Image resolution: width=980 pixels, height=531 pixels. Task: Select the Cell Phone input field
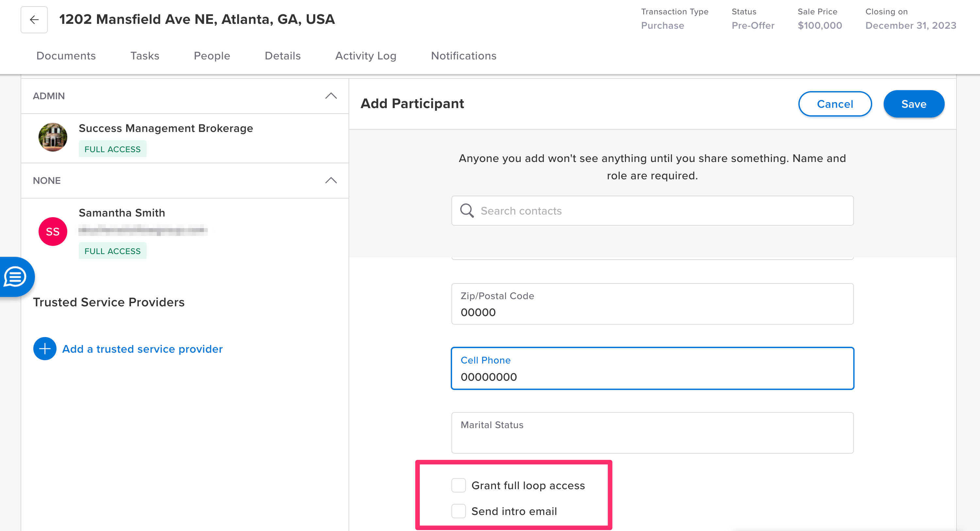652,368
